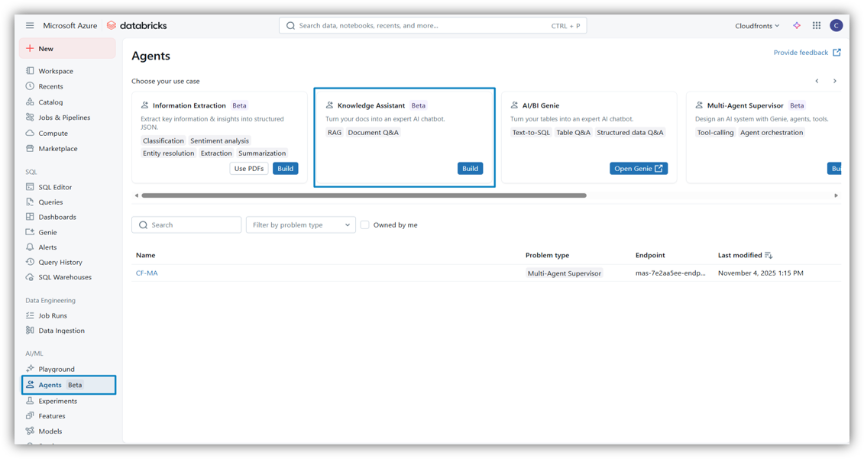This screenshot has width=864, height=459.
Task: Click the agents Search input field
Action: coord(190,225)
